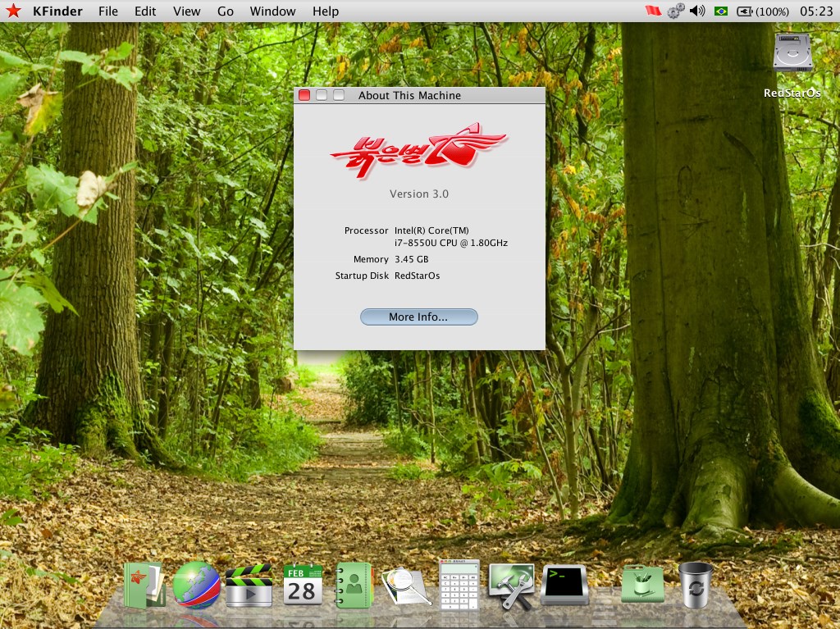Image resolution: width=840 pixels, height=629 pixels.
Task: Launch the calculator from the dock
Action: 459,585
